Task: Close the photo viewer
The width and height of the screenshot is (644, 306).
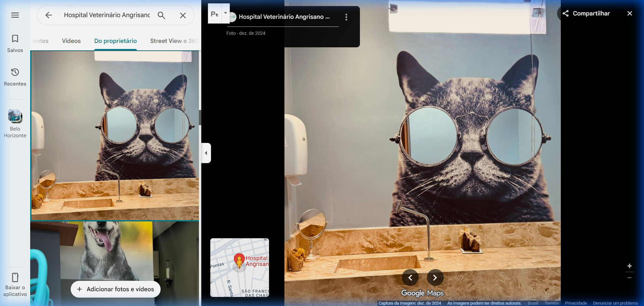Action: [630, 13]
